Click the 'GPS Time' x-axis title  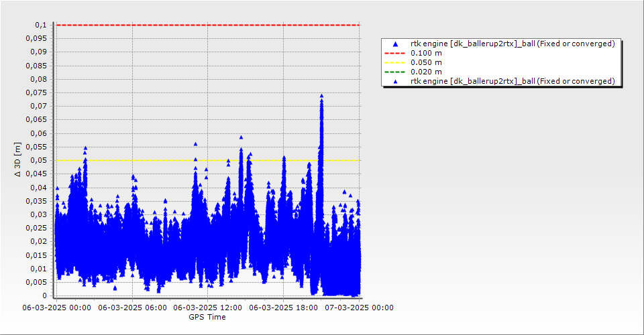[207, 317]
